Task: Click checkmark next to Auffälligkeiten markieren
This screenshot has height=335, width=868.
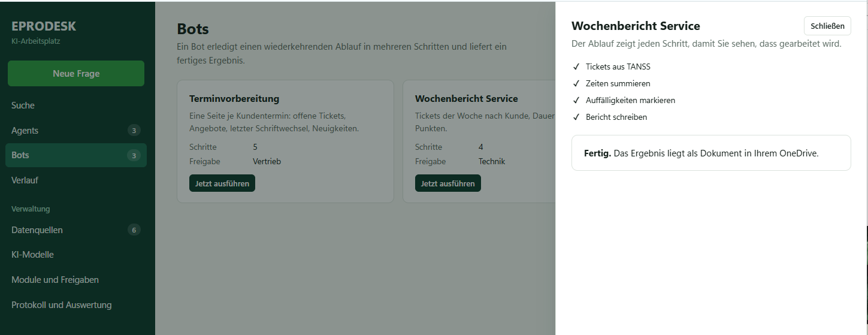Action: tap(576, 100)
